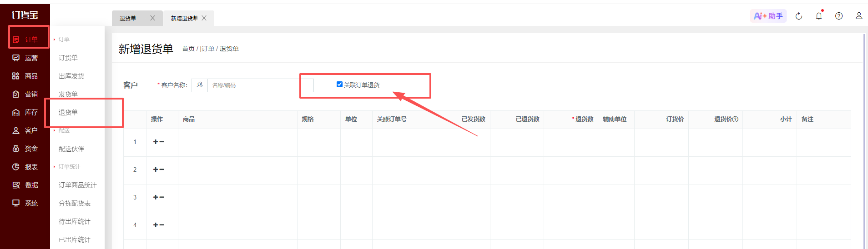The height and width of the screenshot is (249, 868).
Task: Go to 首页 via breadcrumb
Action: 188,49
